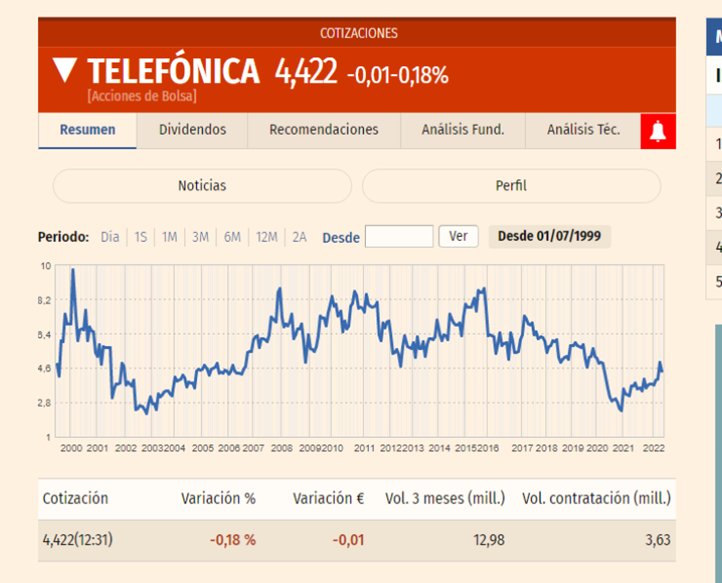
Task: Select the Día period option
Action: (110, 237)
